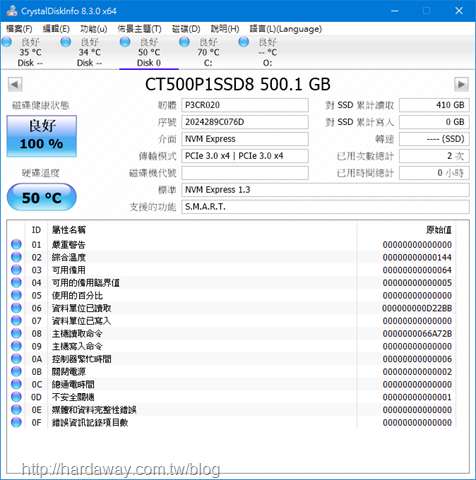Viewport: 476px width, 480px height.
Task: Click the 良好 100 % health status button
Action: pos(42,136)
